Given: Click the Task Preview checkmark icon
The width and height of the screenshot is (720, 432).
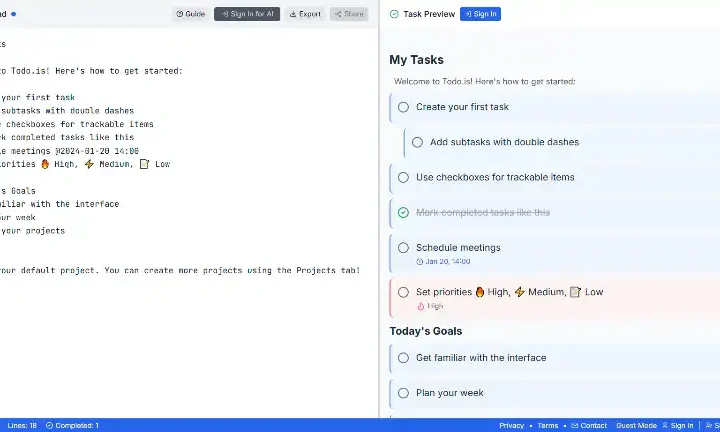Looking at the screenshot, I should (394, 14).
